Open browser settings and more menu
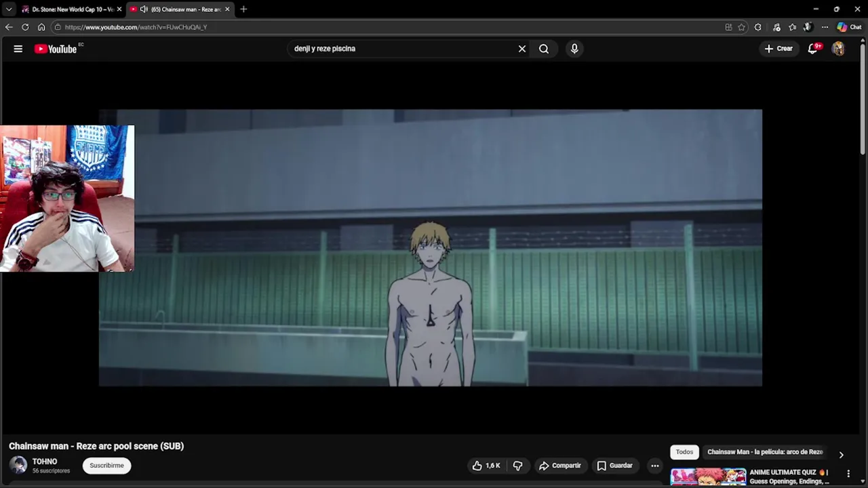The height and width of the screenshot is (488, 868). tap(825, 27)
